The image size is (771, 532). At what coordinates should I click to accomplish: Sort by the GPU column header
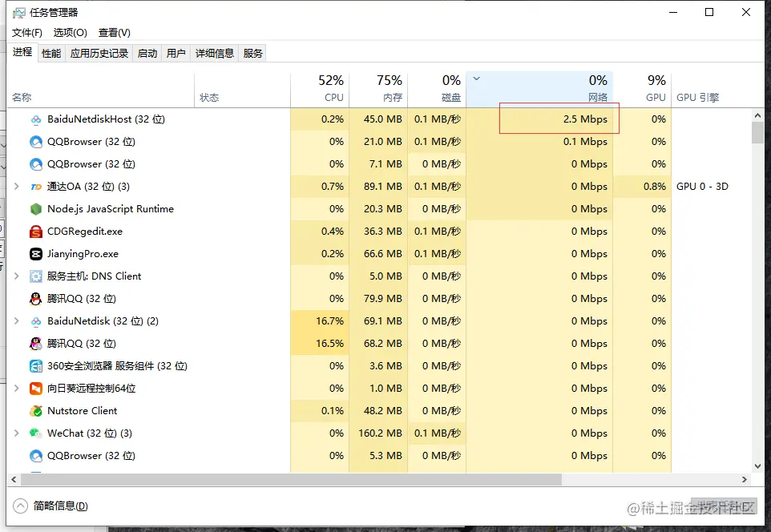(642, 90)
